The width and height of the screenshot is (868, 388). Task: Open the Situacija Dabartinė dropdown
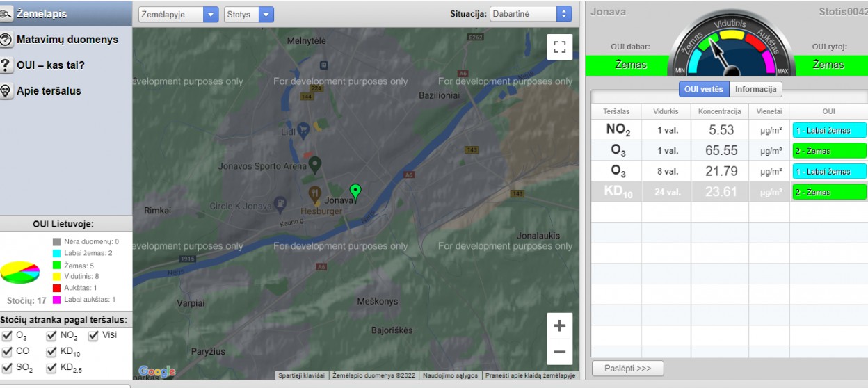531,14
